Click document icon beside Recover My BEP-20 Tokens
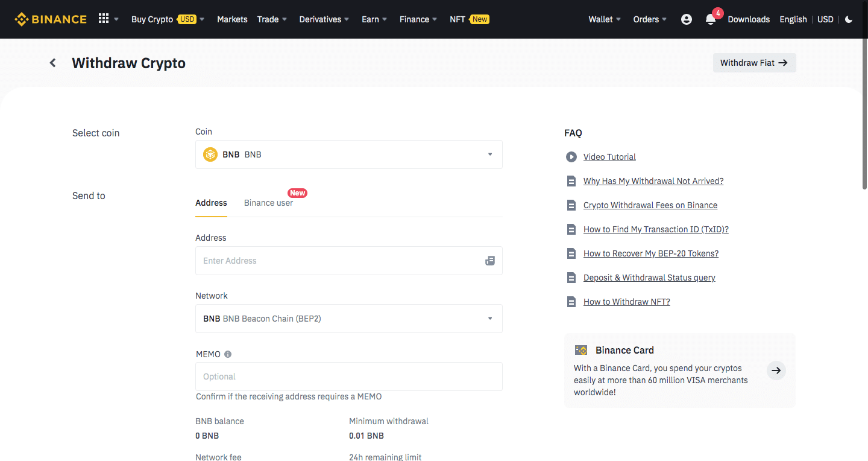 tap(571, 253)
